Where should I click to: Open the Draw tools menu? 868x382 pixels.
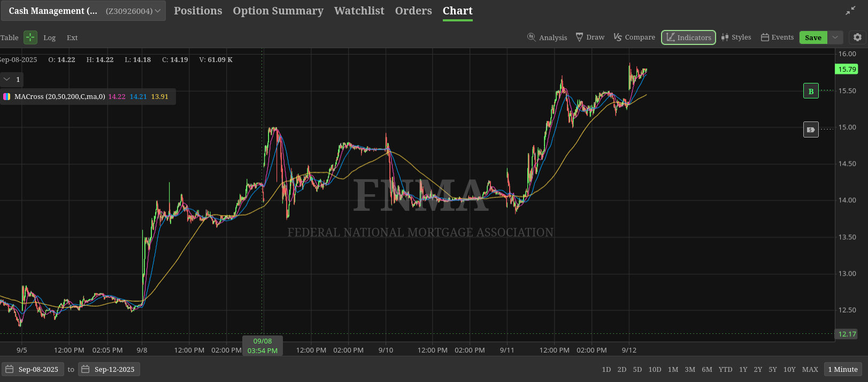[590, 37]
